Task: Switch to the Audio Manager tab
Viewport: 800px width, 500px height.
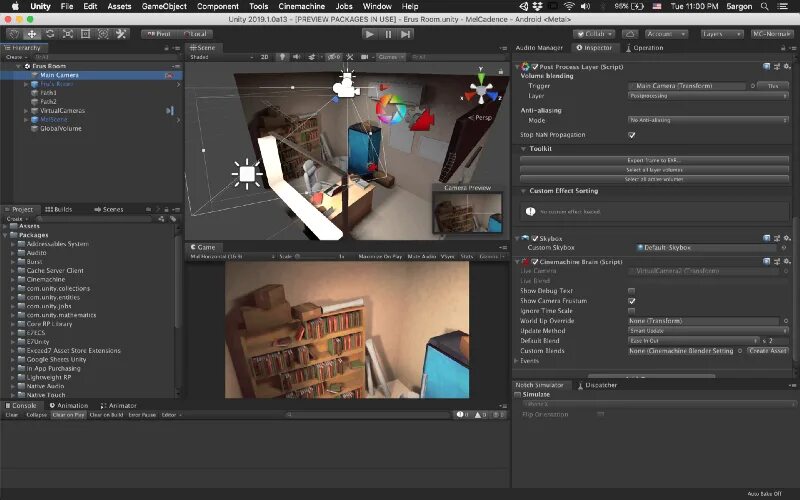Action: point(539,48)
